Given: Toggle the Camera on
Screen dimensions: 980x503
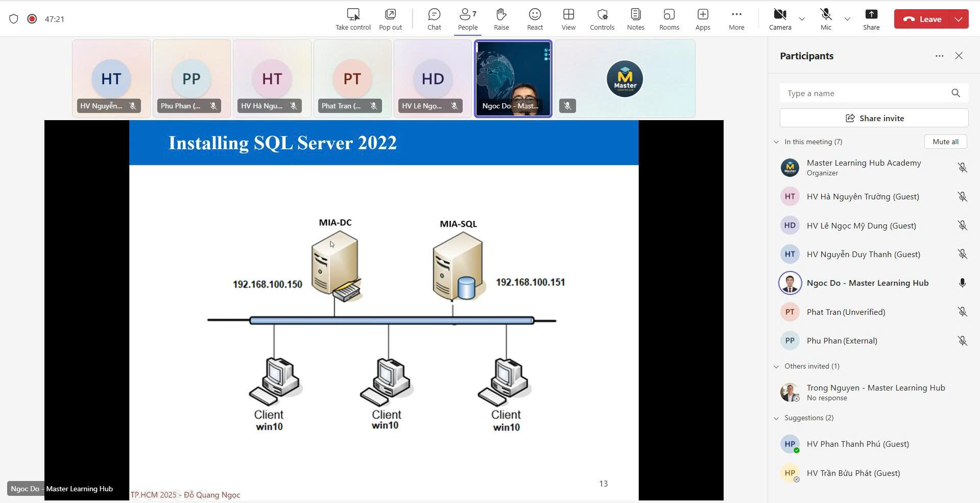Looking at the screenshot, I should pos(780,19).
